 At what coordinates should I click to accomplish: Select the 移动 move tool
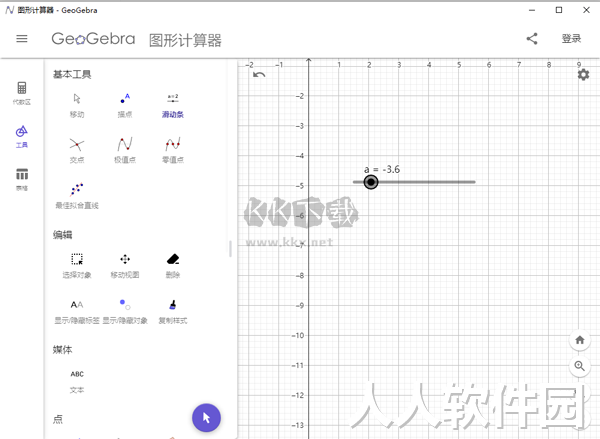click(77, 105)
